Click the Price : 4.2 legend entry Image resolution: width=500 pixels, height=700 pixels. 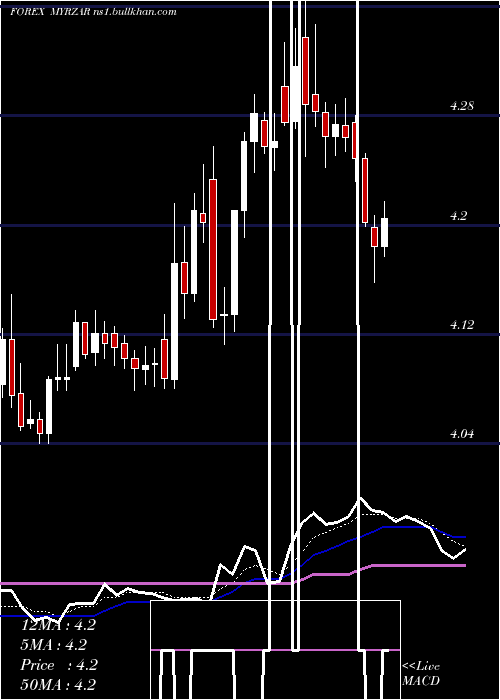[x=59, y=665]
